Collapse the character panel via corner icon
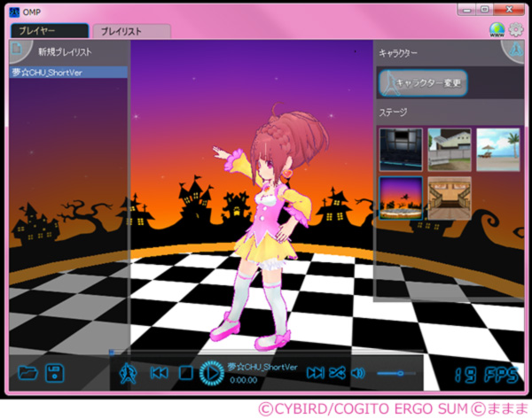This screenshot has width=532, height=419. [514, 50]
